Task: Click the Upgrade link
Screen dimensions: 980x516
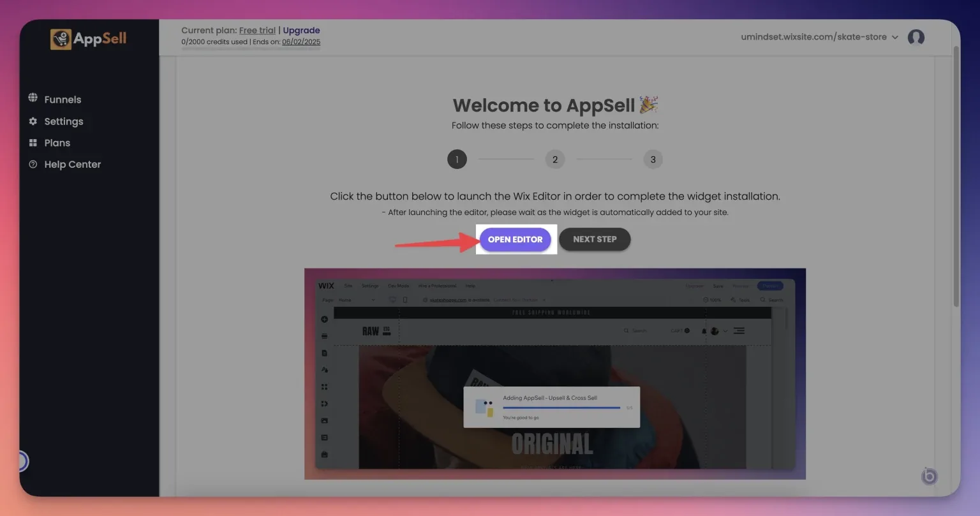Action: 301,30
